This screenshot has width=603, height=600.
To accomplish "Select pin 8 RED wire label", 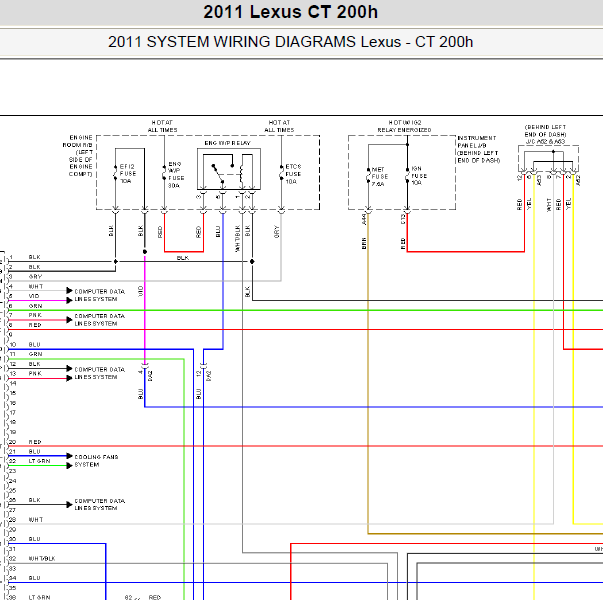I will pyautogui.click(x=35, y=325).
